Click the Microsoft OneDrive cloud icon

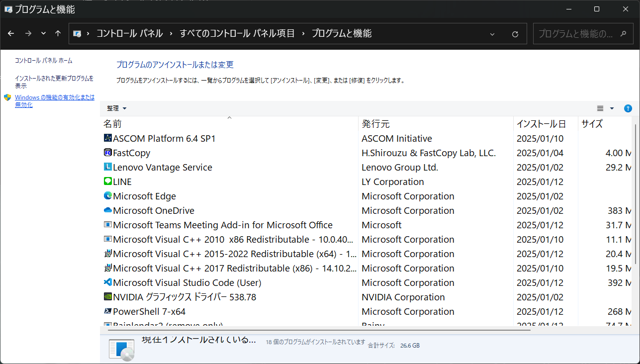click(107, 210)
